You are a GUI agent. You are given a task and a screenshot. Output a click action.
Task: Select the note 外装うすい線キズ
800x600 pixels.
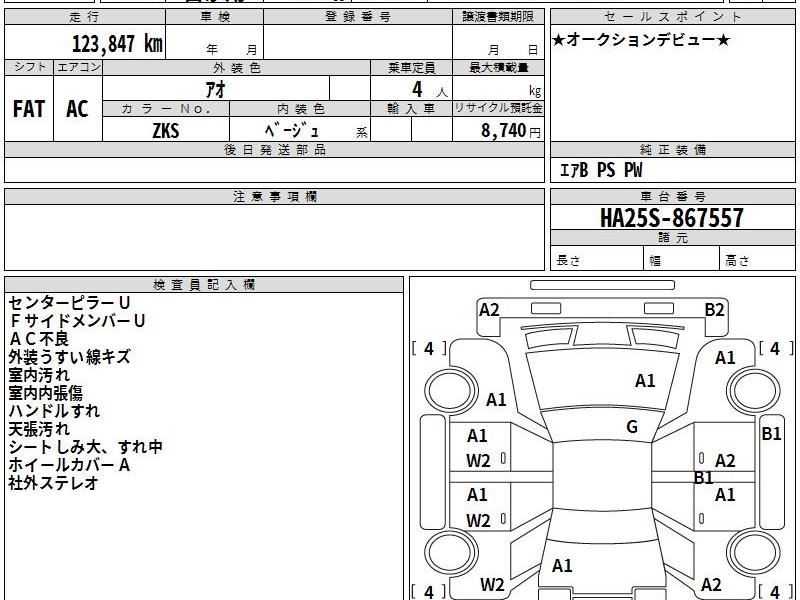(69, 357)
